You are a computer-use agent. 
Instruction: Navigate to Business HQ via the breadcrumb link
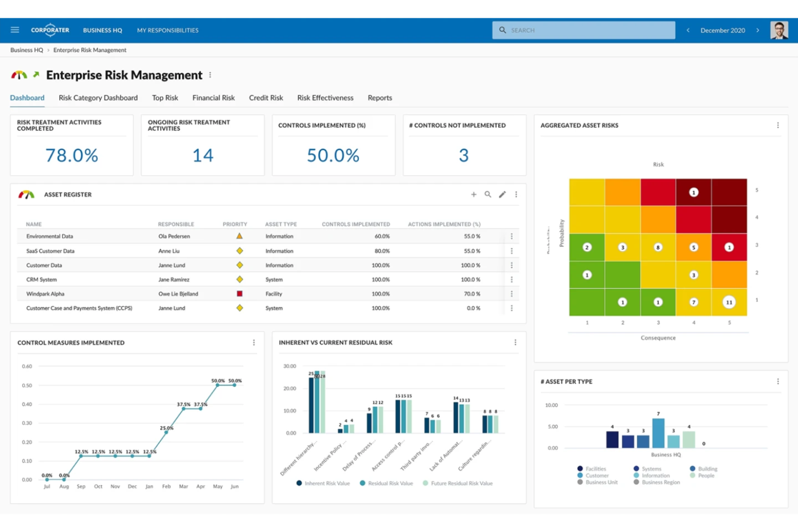click(26, 50)
